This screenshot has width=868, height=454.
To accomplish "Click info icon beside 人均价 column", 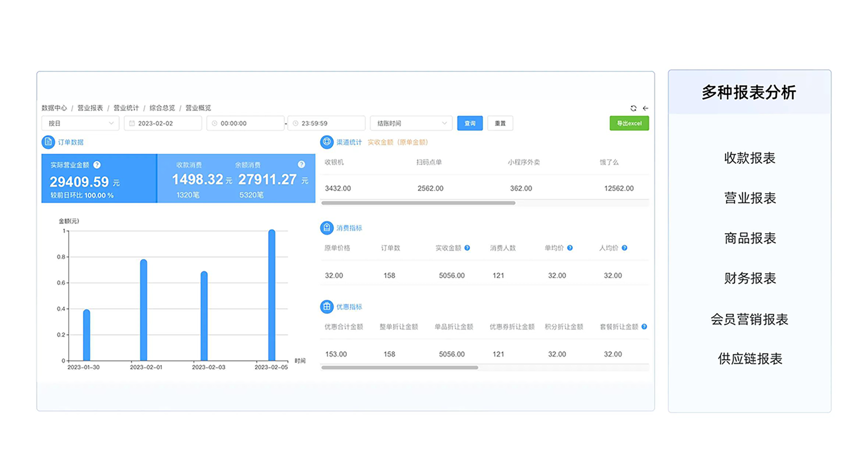I will click(x=624, y=248).
